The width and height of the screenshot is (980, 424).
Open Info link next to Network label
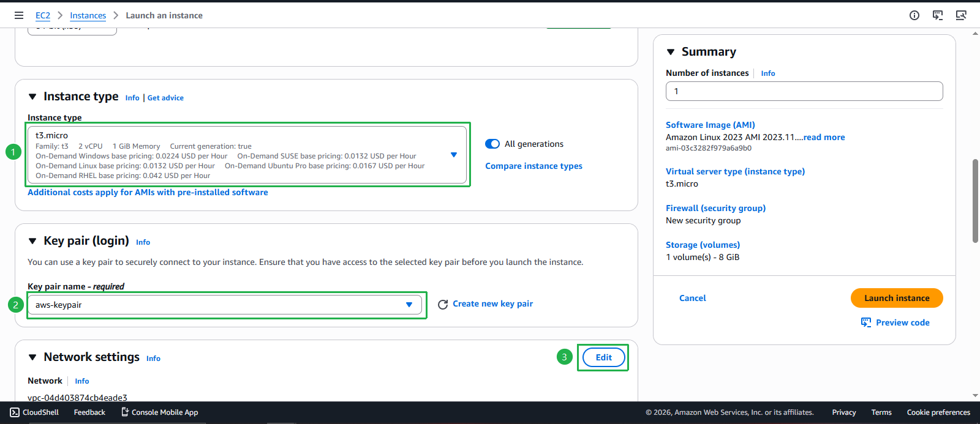(x=82, y=381)
